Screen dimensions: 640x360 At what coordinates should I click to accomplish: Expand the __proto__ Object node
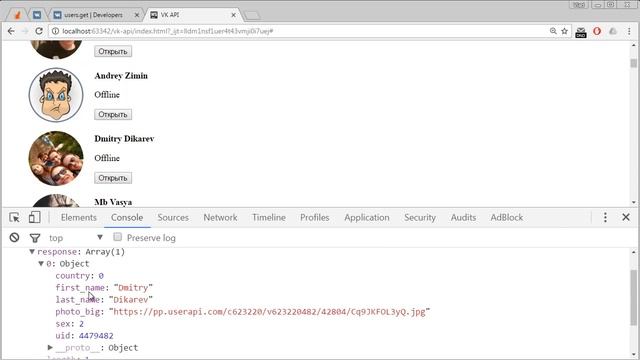point(50,347)
